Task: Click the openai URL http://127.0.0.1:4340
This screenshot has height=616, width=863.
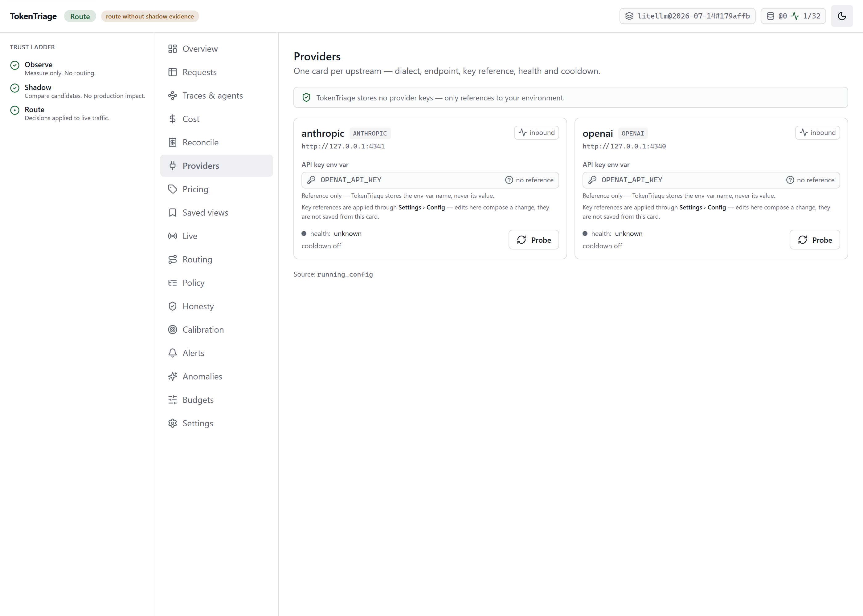Action: point(624,146)
